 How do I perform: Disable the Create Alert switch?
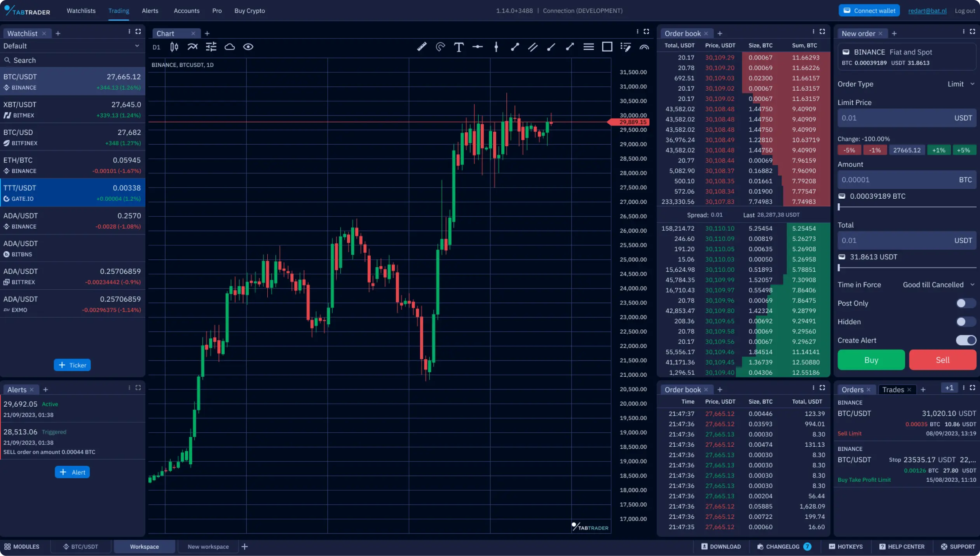point(965,341)
